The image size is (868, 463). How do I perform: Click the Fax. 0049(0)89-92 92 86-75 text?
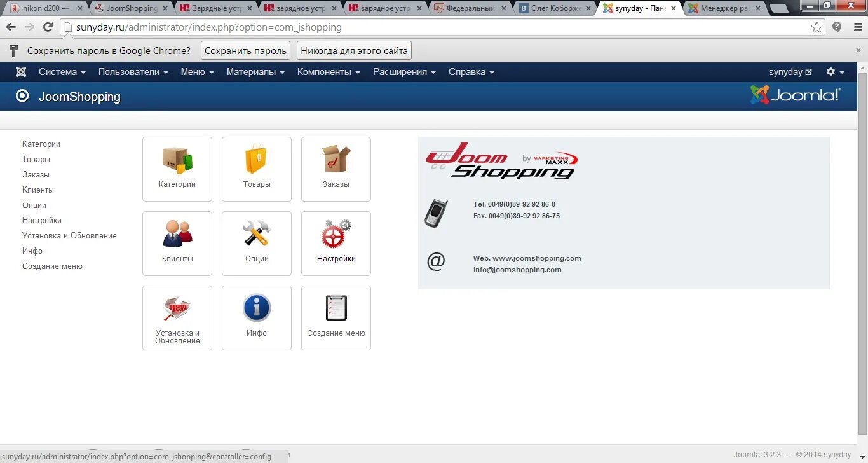click(x=517, y=216)
